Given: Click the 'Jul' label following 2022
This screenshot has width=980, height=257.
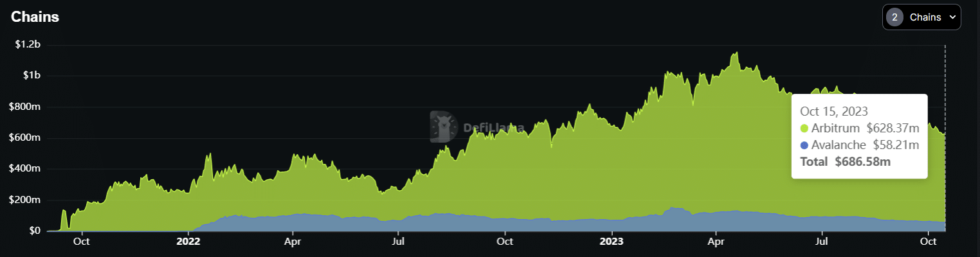Looking at the screenshot, I should (399, 242).
